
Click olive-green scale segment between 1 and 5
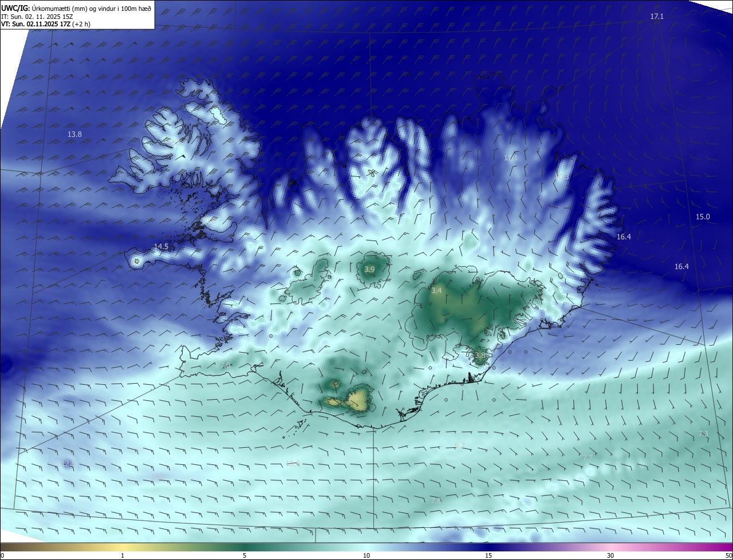[x=183, y=547]
